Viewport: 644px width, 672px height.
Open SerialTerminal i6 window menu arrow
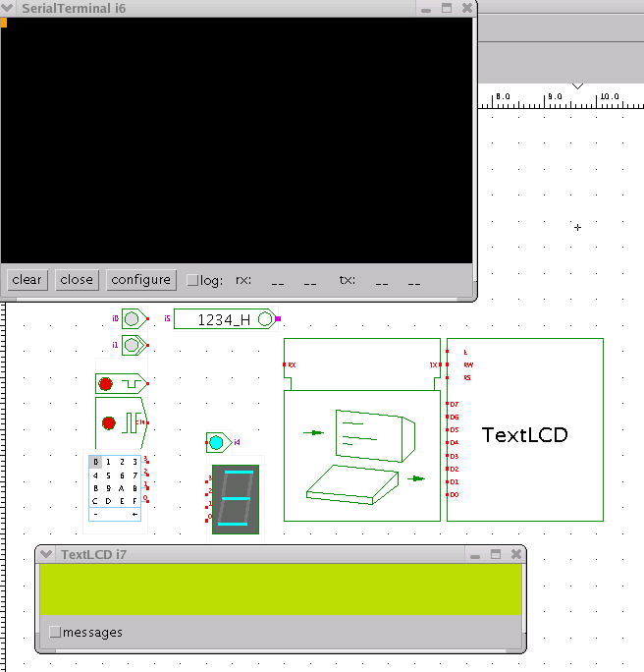pyautogui.click(x=8, y=8)
